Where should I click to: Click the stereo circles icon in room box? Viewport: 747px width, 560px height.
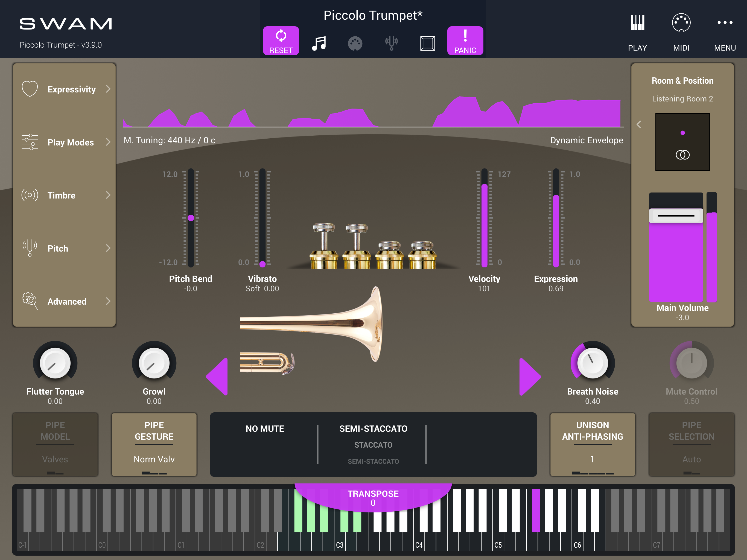682,155
